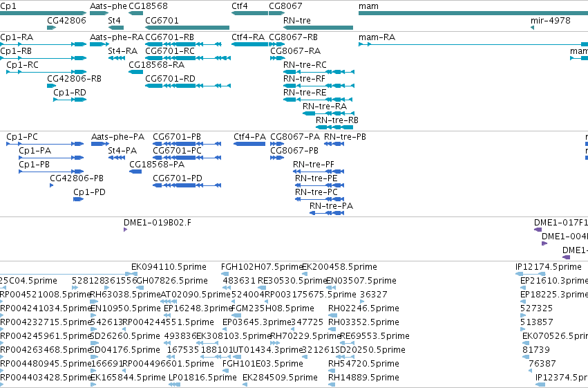Click the CG42806 gene label

[66, 21]
